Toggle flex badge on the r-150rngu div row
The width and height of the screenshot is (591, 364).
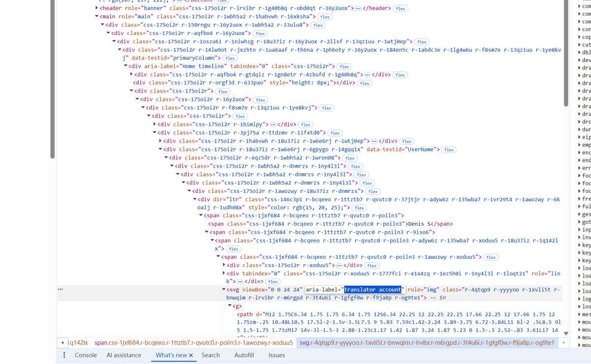tap(318, 25)
